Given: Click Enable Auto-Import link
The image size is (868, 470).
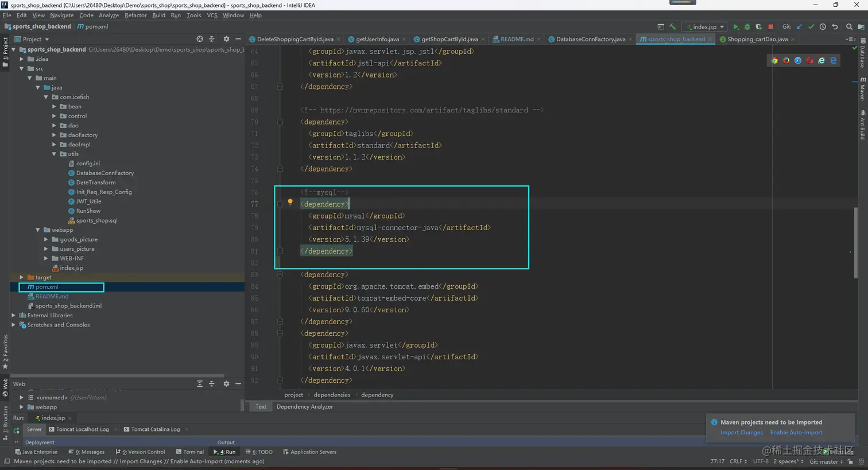Looking at the screenshot, I should pos(796,433).
